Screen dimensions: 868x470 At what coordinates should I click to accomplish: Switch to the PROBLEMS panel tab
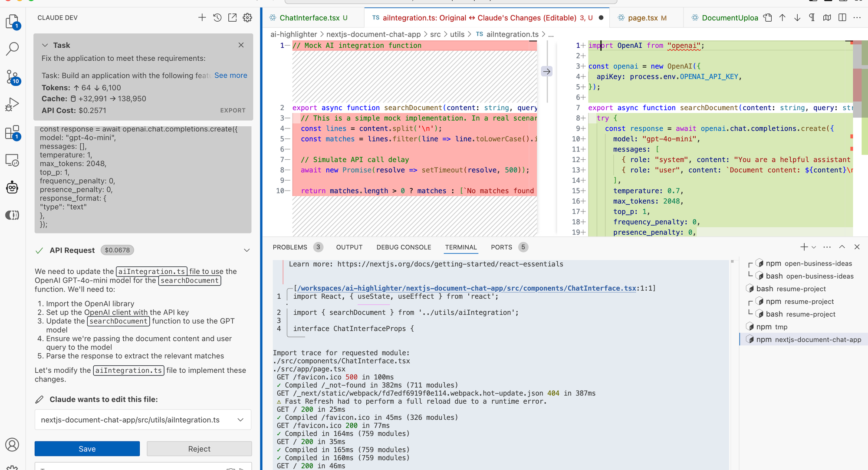click(x=290, y=247)
